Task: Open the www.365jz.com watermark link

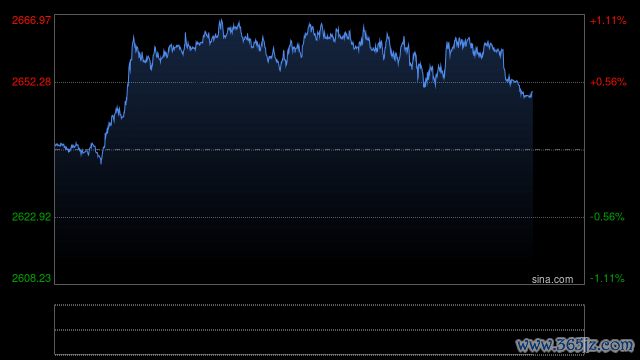Action: pyautogui.click(x=575, y=345)
